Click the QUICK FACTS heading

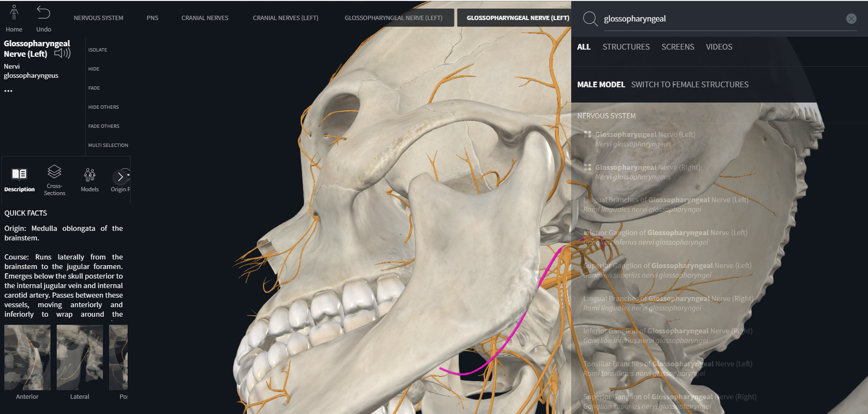coord(26,213)
